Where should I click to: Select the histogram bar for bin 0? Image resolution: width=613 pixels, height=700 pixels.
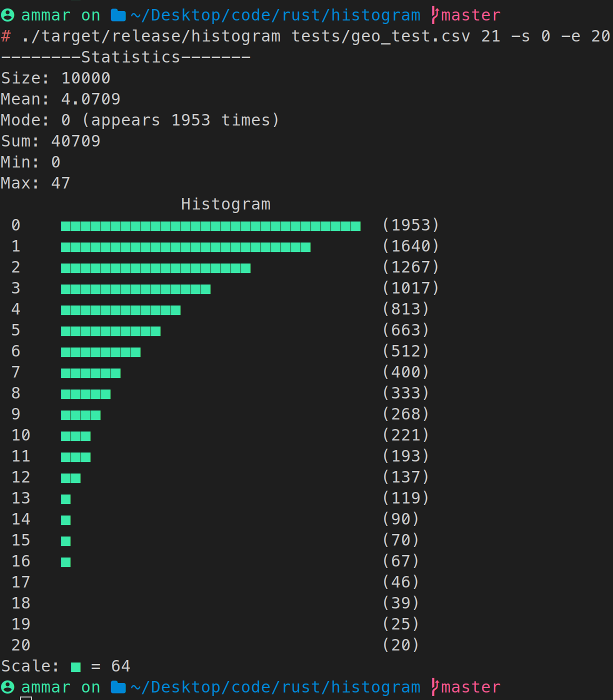coord(210,226)
